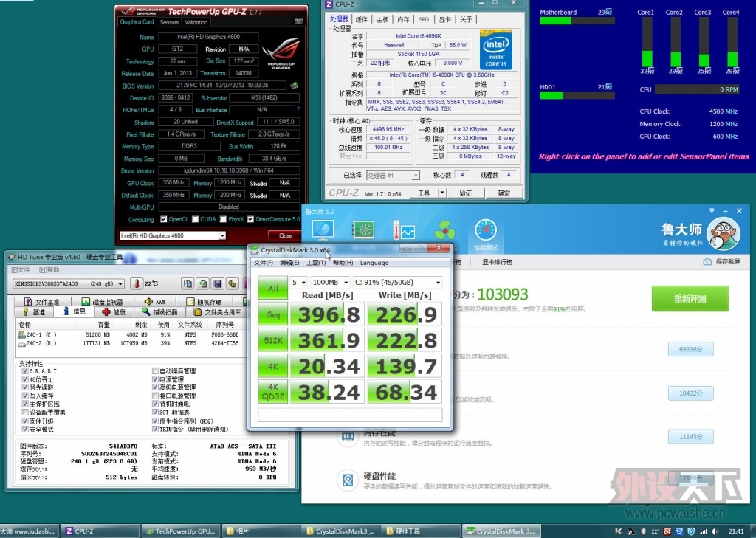Click the Motherboard temperature bar in sensor panel
The width and height of the screenshot is (756, 538).
pos(577,21)
